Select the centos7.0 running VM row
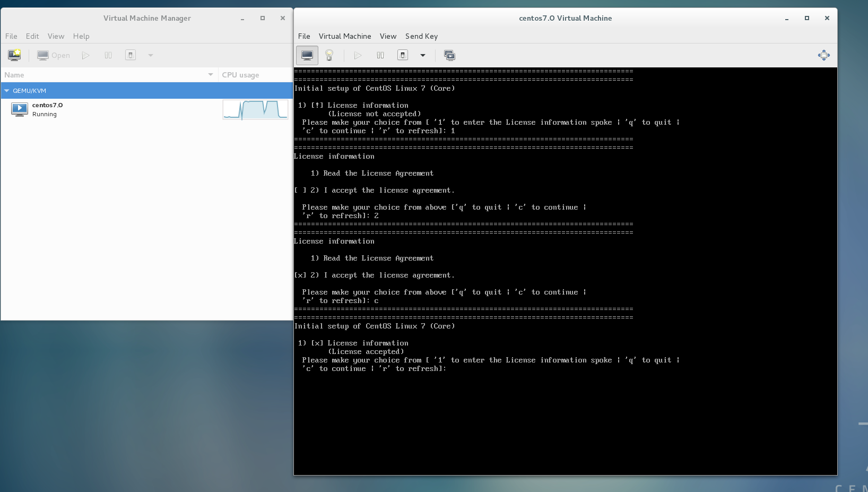 (146, 109)
